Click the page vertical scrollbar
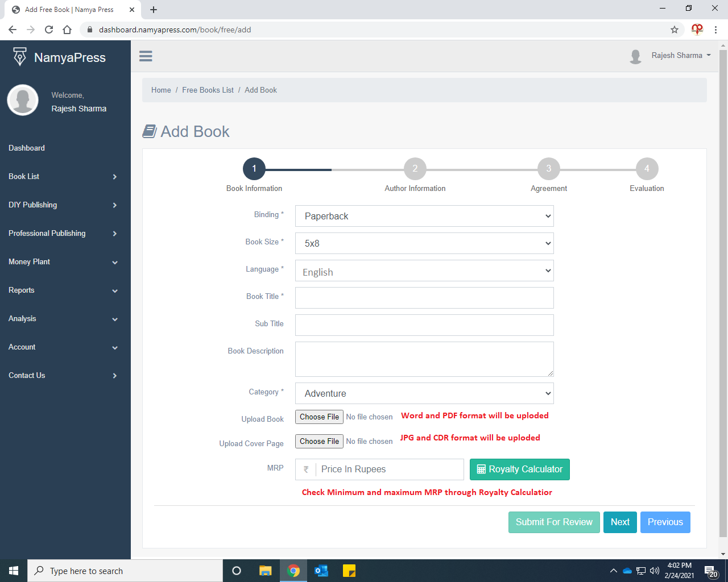The width and height of the screenshot is (728, 582). (723, 293)
